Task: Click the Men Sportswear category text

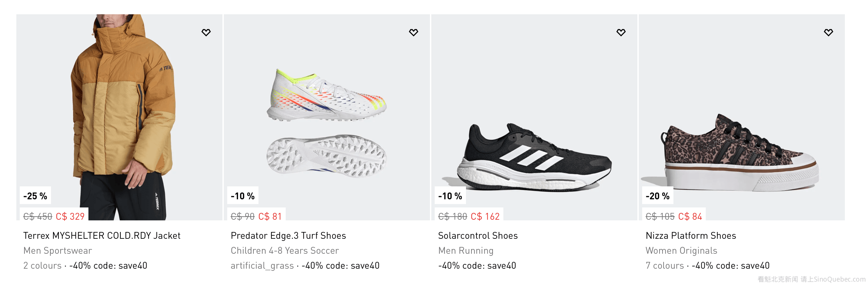Action: click(57, 251)
